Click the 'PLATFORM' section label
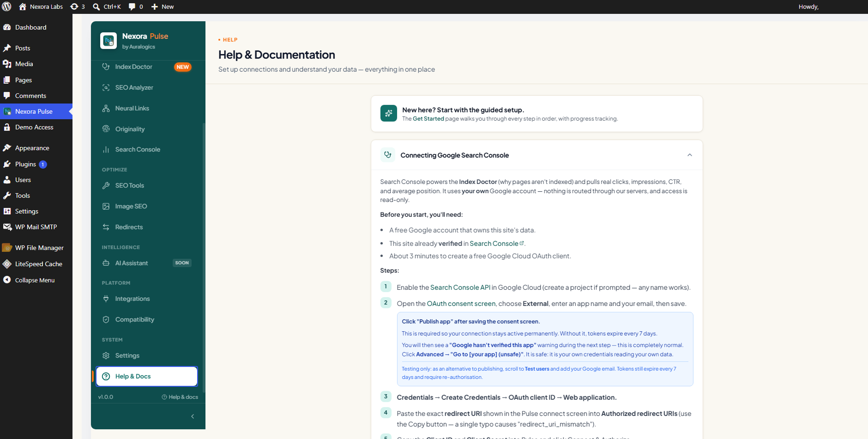The height and width of the screenshot is (439, 868). [116, 283]
